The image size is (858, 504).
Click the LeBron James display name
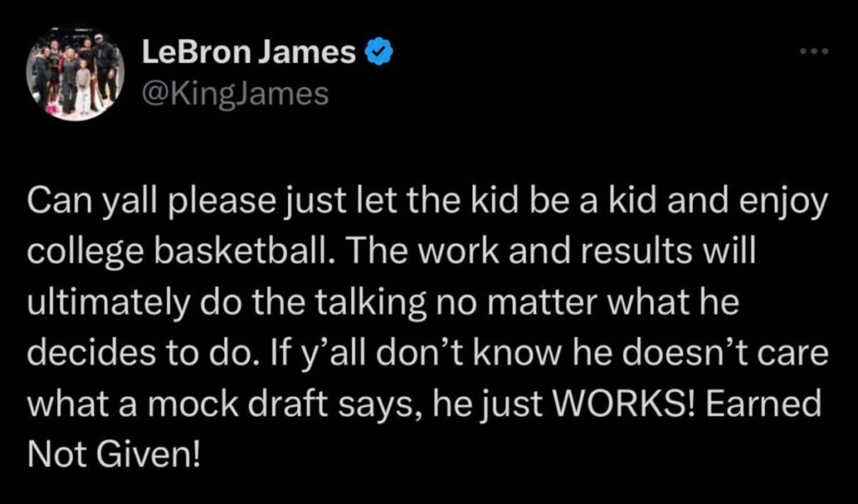(248, 53)
